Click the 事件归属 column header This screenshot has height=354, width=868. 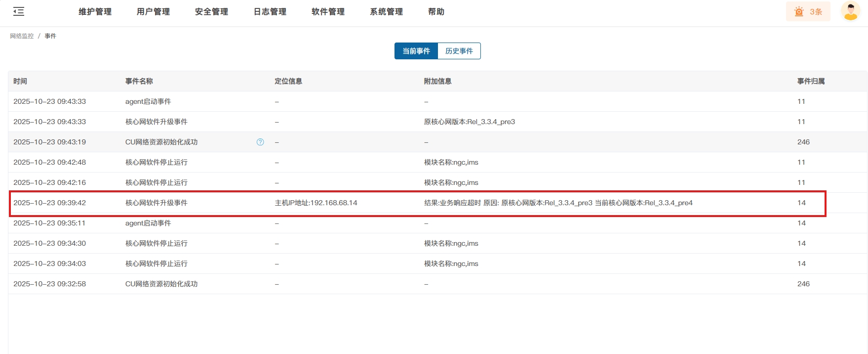811,81
